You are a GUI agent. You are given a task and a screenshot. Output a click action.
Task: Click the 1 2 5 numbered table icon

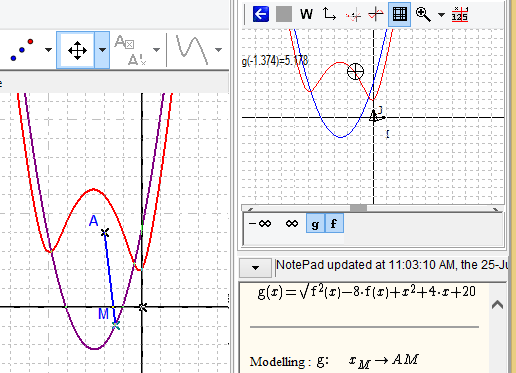(x=460, y=14)
